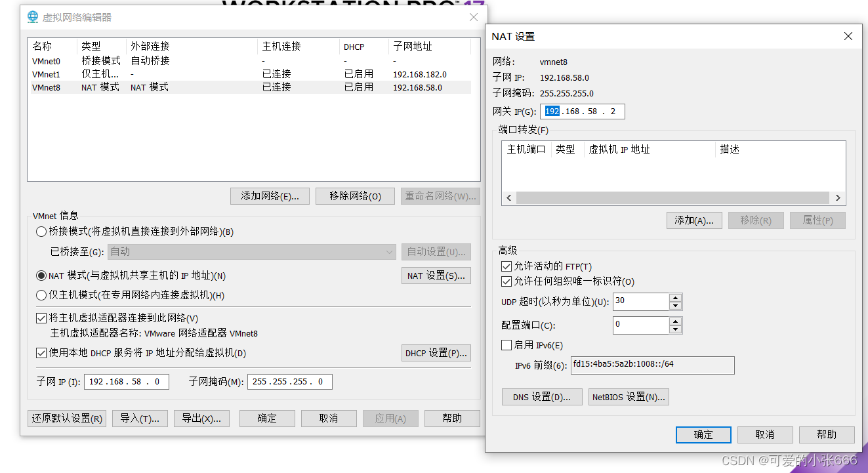Click port forwarding list right scroll arrow
868x473 pixels.
pyautogui.click(x=838, y=197)
